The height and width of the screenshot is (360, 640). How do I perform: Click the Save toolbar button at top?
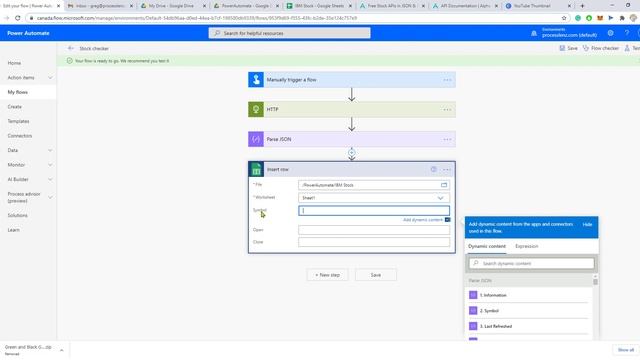point(569,48)
